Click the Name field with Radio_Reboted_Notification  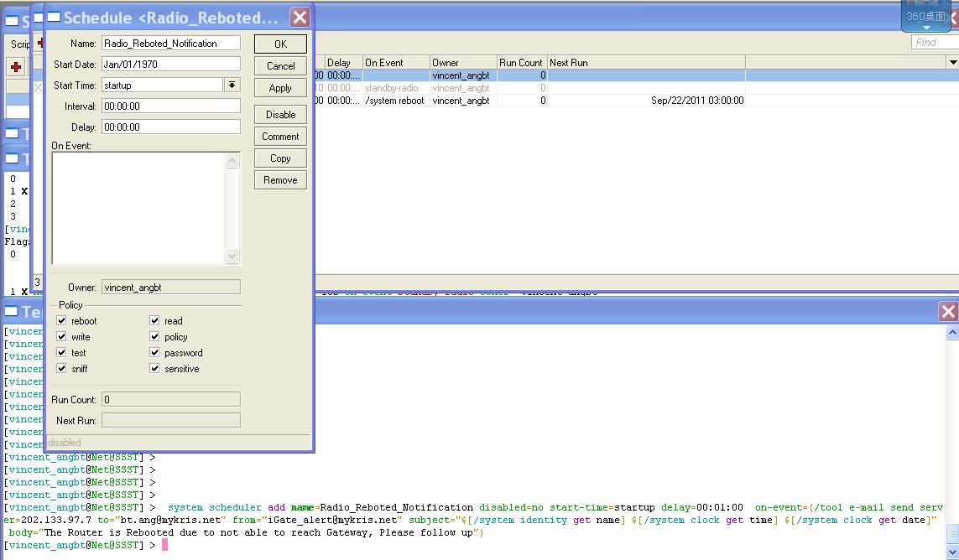170,44
